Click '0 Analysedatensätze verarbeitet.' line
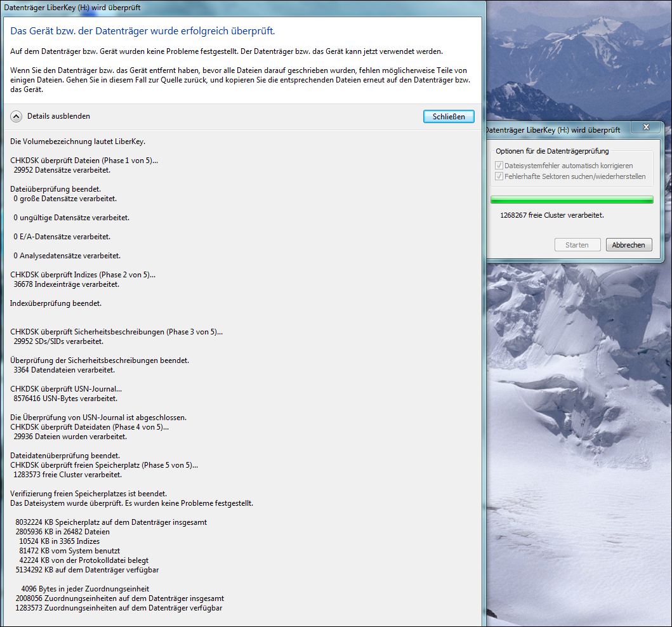This screenshot has height=627, width=672. [67, 255]
